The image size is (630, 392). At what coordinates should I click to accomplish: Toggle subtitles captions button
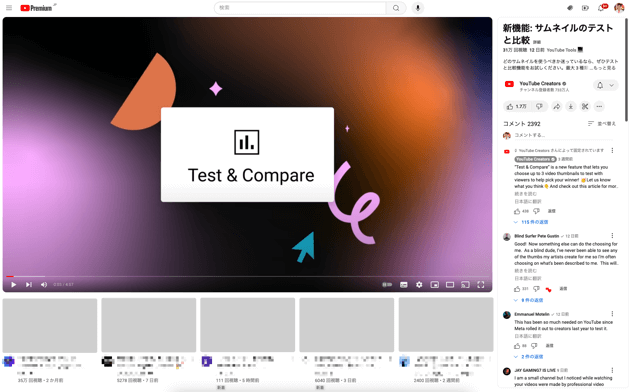point(404,285)
